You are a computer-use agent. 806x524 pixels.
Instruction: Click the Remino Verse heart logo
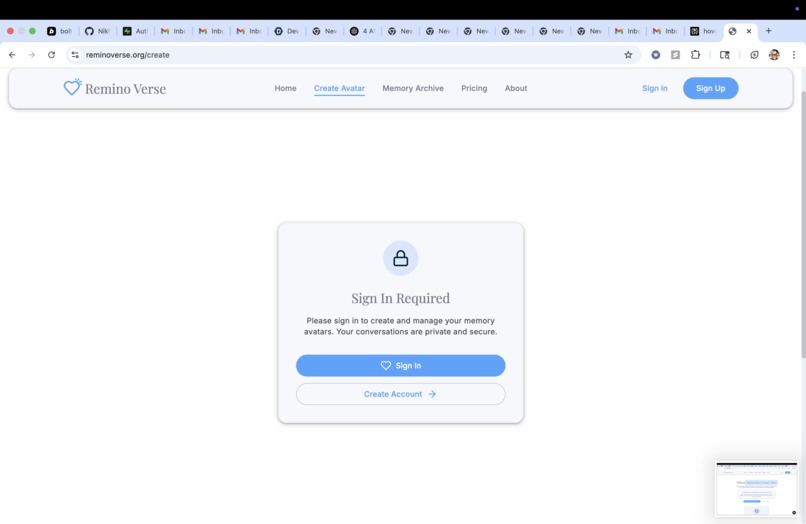(72, 87)
